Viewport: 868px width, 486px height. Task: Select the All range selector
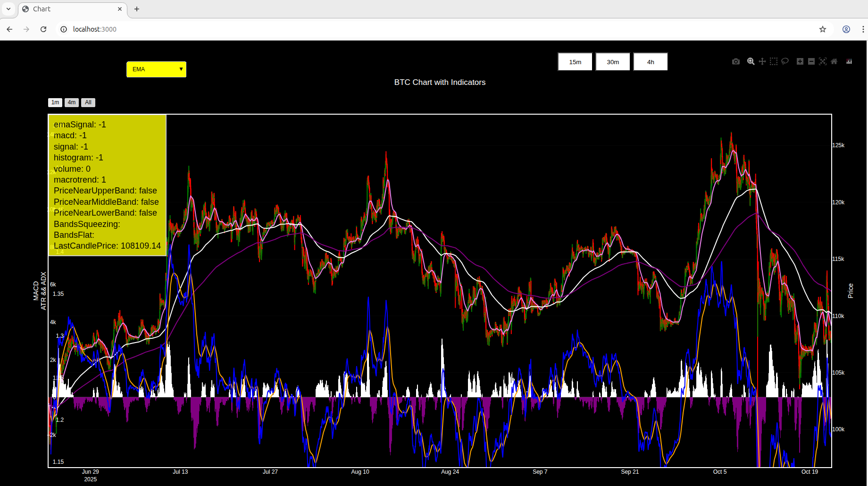(88, 102)
